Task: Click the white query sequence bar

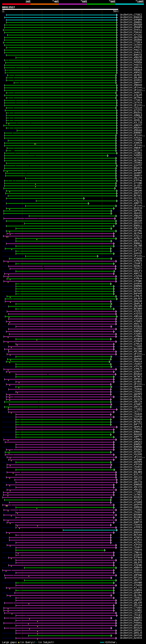Action: [60, 10]
